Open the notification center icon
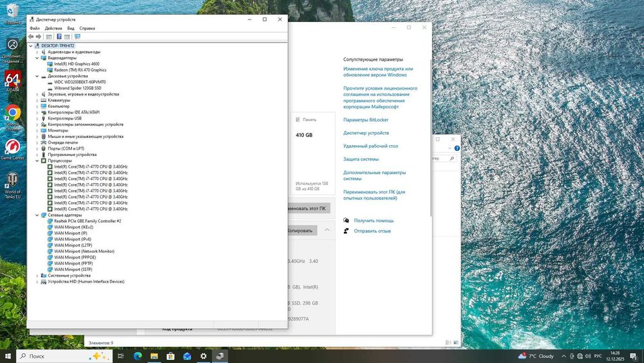The height and width of the screenshot is (363, 644). (x=633, y=356)
